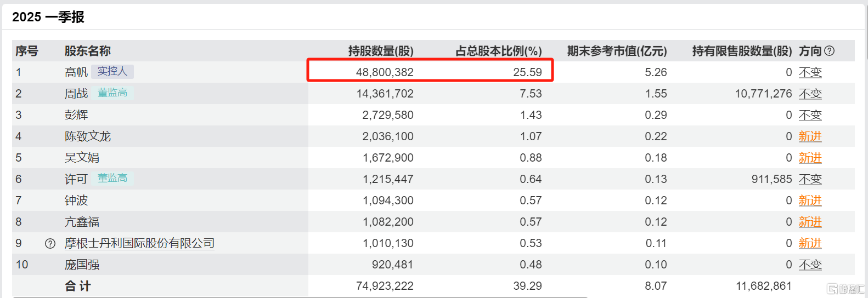
Task: Open 不变 link in 许可 row
Action: [x=810, y=179]
